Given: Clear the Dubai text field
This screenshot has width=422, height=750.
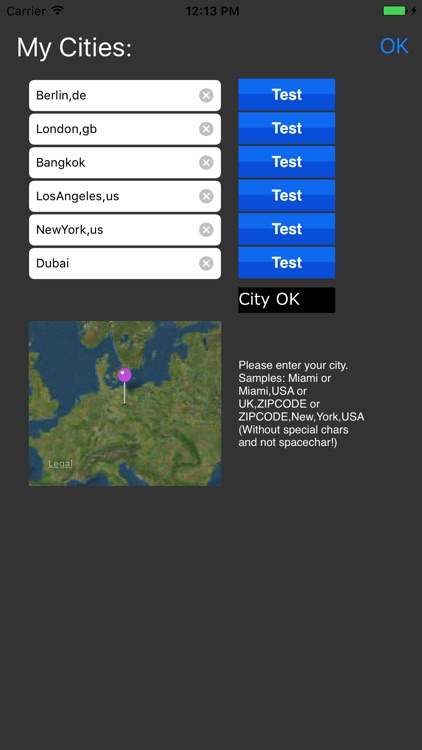Looking at the screenshot, I should [206, 264].
